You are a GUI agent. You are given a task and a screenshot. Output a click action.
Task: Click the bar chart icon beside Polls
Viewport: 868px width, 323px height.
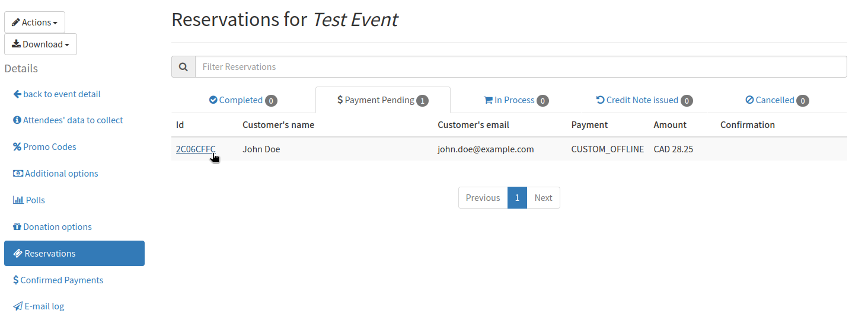point(18,200)
